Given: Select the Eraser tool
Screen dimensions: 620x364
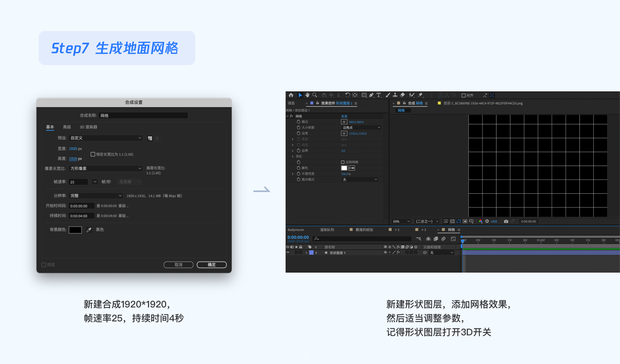Looking at the screenshot, I should click(x=403, y=95).
